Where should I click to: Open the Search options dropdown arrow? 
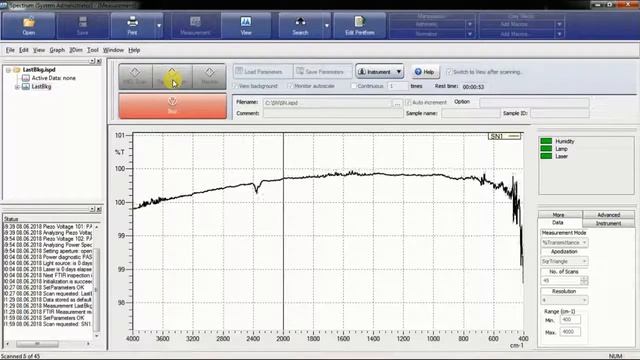coord(327,26)
